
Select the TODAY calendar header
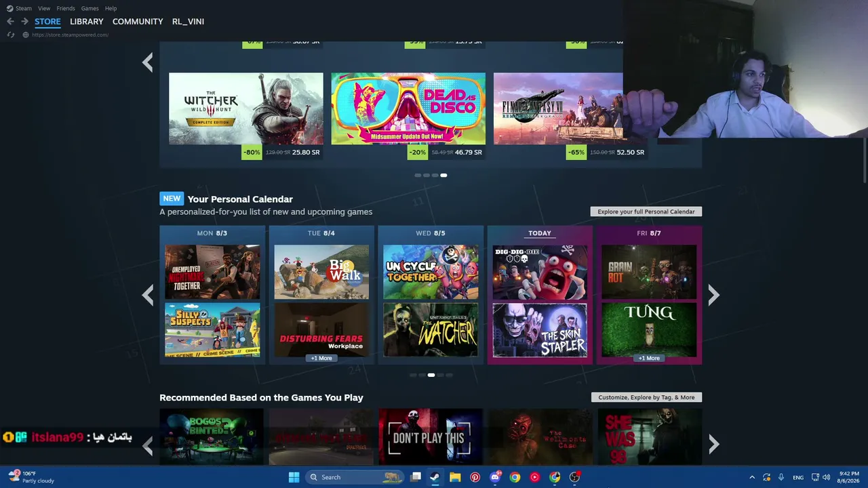point(540,233)
